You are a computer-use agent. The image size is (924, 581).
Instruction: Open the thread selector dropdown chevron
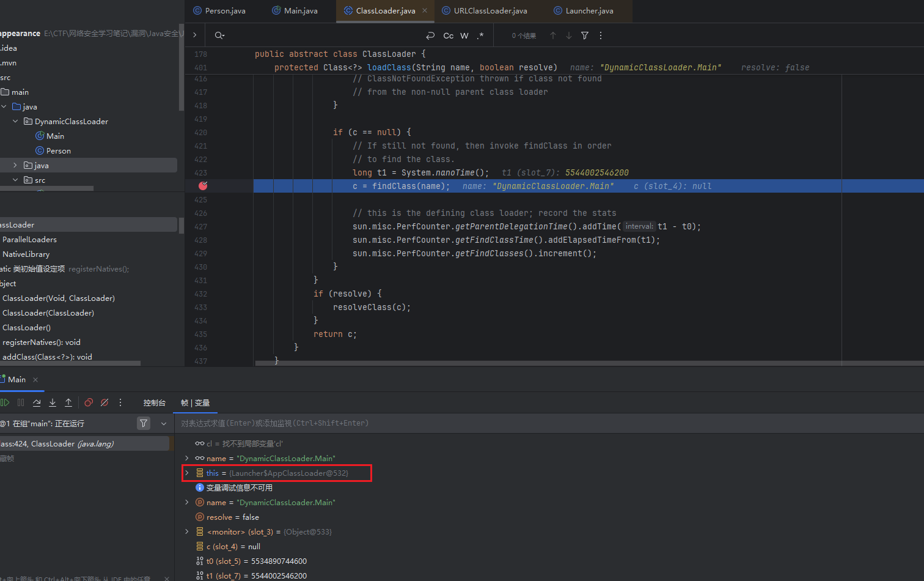click(164, 423)
